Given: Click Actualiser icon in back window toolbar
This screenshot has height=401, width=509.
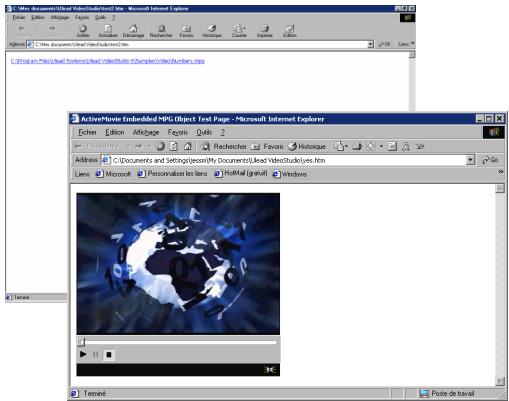Looking at the screenshot, I should (108, 31).
